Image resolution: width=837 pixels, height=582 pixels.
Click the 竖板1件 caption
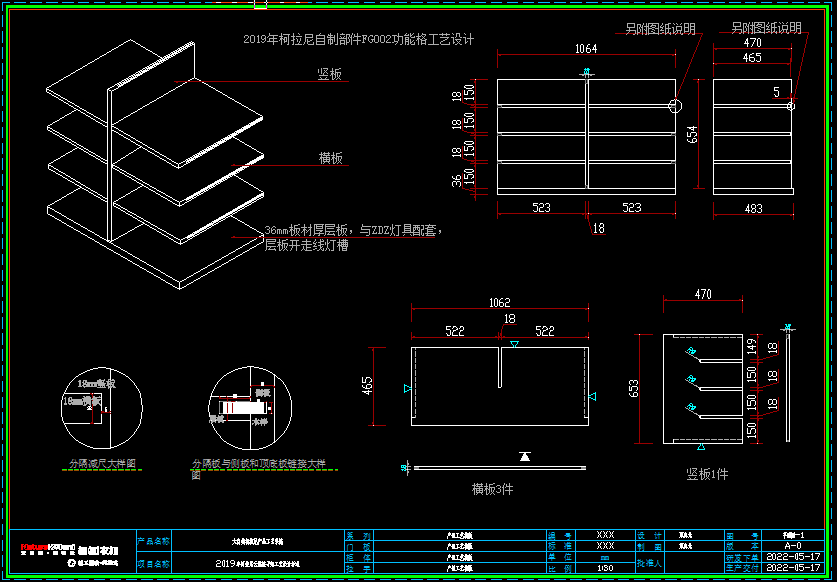point(707,473)
